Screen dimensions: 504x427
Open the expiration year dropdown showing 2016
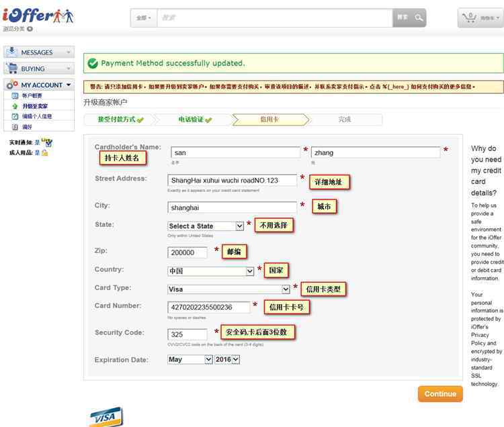227,360
